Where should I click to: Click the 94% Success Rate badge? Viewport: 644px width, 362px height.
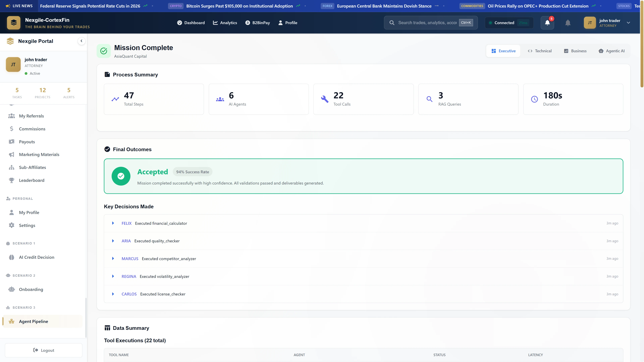tap(192, 172)
